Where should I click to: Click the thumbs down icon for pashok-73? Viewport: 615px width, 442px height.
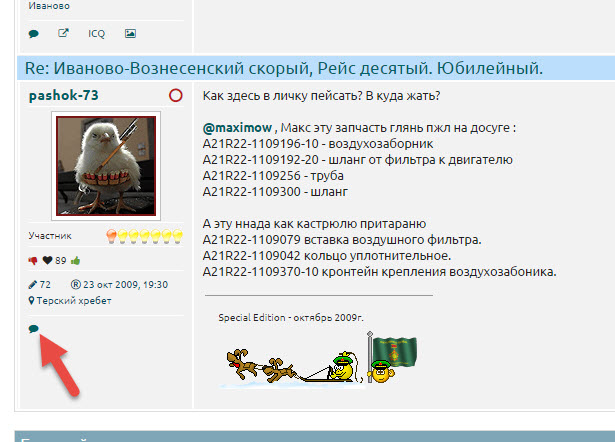pos(33,260)
